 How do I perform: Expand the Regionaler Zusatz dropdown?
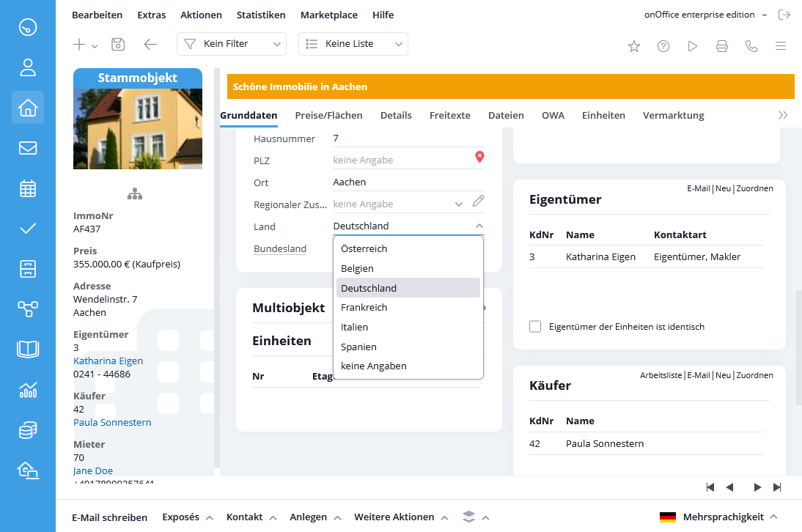(x=459, y=204)
